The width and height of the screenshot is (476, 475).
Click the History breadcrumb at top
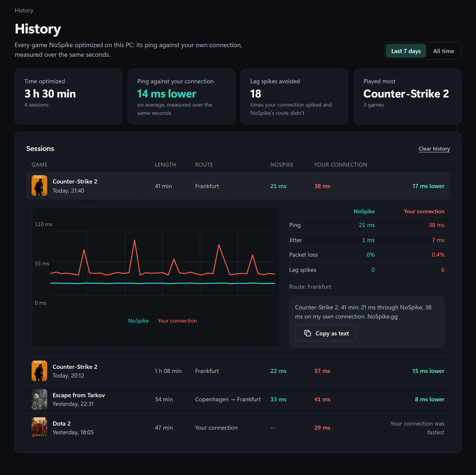24,10
